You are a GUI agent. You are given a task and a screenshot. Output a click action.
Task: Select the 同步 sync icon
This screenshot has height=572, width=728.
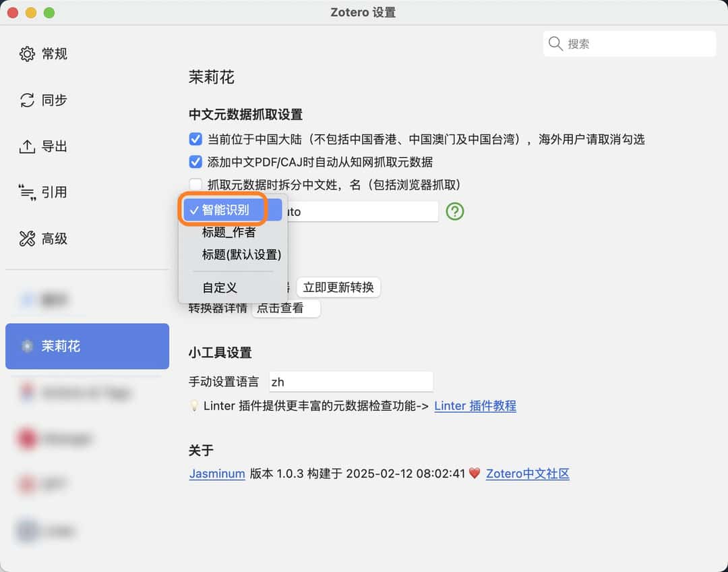[26, 100]
